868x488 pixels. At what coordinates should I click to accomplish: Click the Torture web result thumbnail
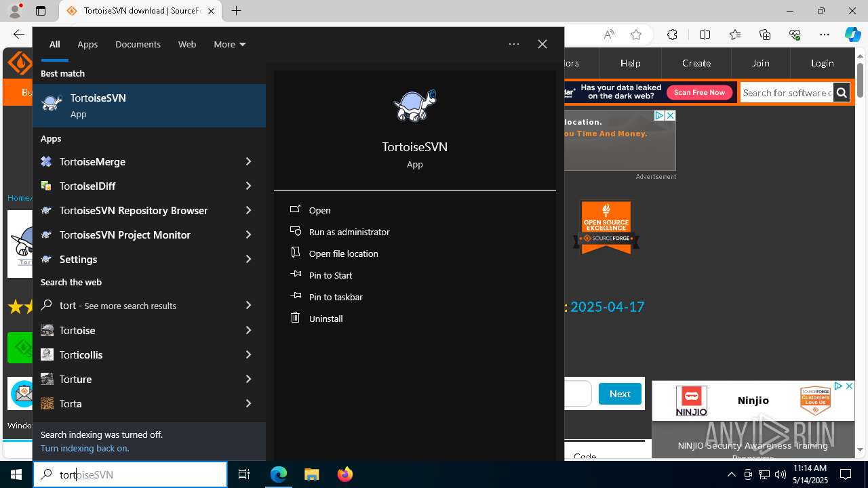47,379
